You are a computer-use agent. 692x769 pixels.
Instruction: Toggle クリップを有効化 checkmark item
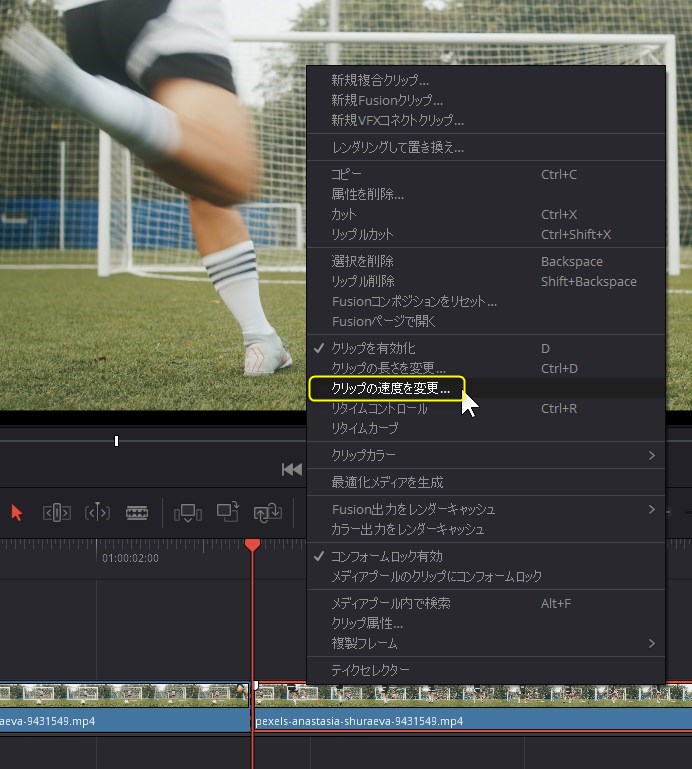[x=486, y=348]
